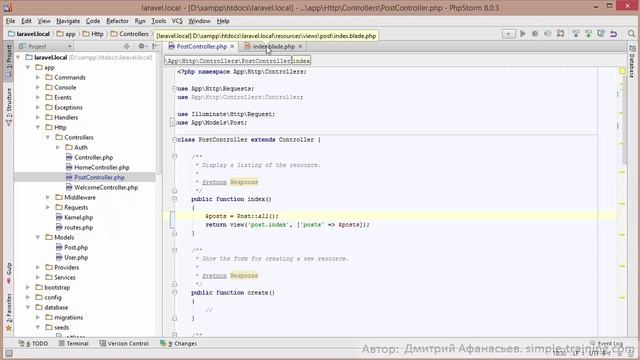Click the Scroll from Source crosshair icon

pyautogui.click(x=127, y=47)
